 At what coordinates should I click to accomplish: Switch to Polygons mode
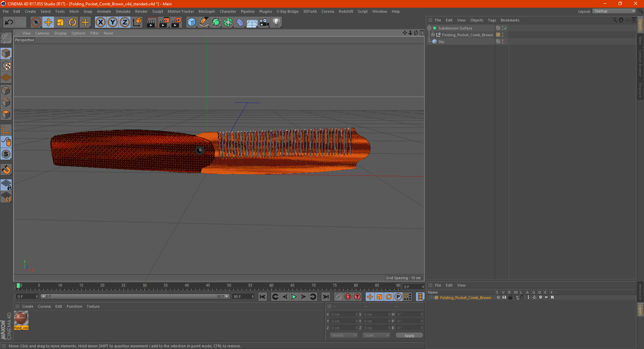(x=6, y=114)
